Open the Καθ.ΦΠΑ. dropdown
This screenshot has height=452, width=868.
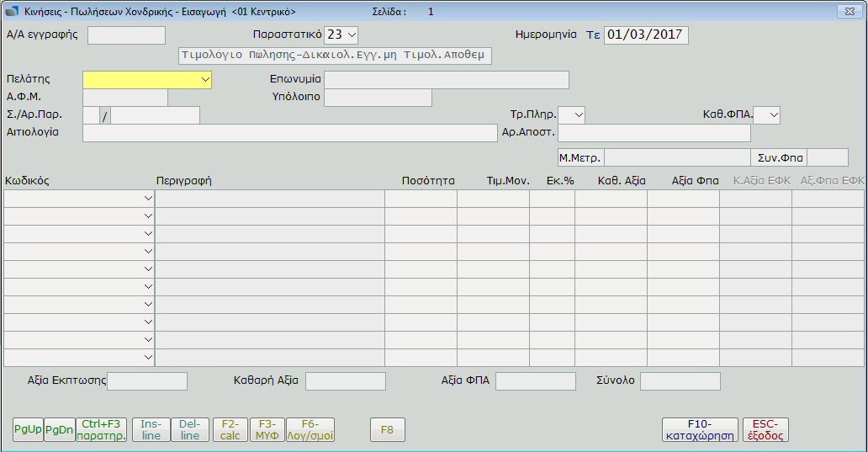(773, 114)
